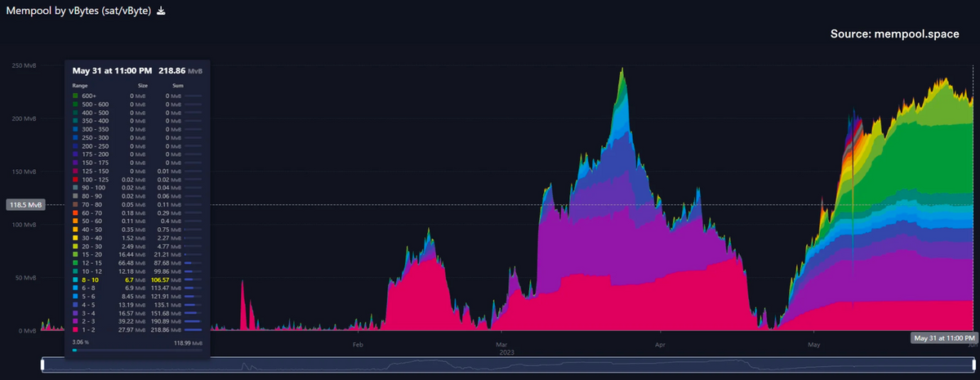Click the May 31 at 11:00 PM axis label
This screenshot has width=980, height=380.
[945, 338]
